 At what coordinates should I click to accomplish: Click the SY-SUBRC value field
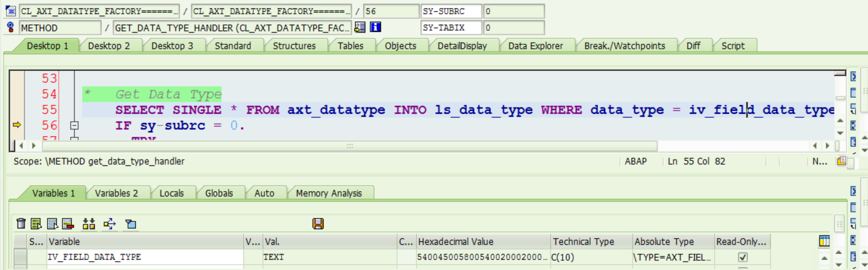(x=514, y=11)
